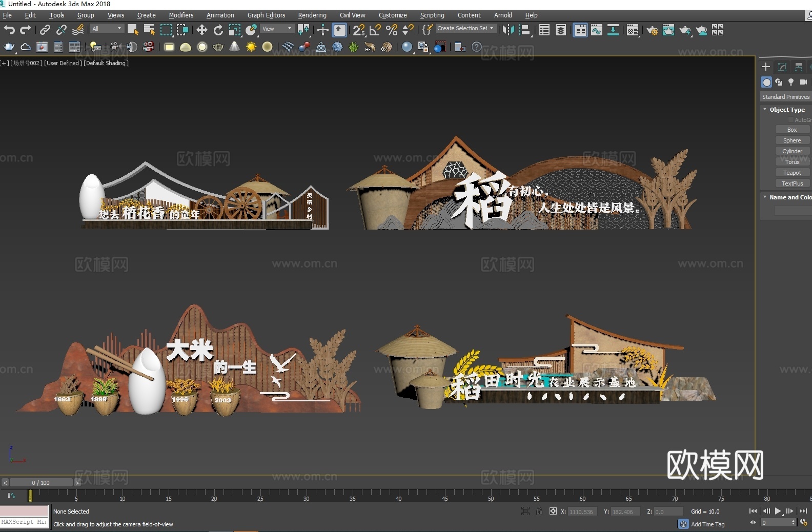Open the reference coordinate system View dropdown
This screenshot has width=812, height=532.
click(x=277, y=29)
